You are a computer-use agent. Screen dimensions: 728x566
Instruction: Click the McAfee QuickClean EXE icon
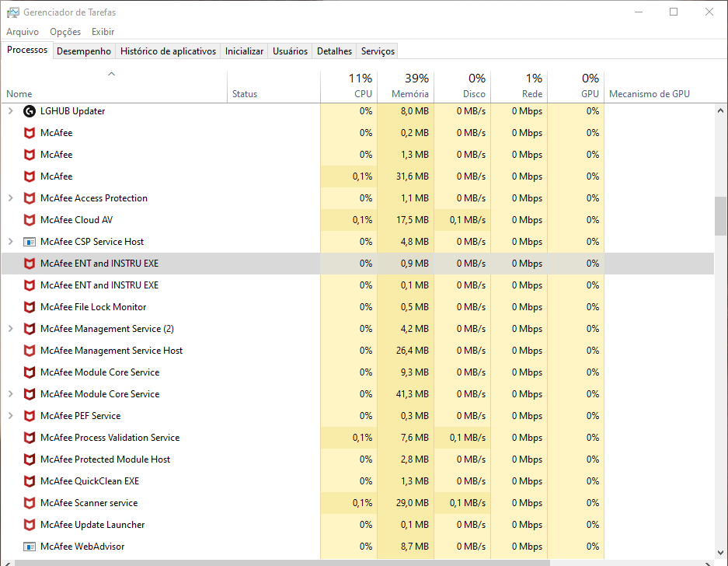click(x=30, y=481)
